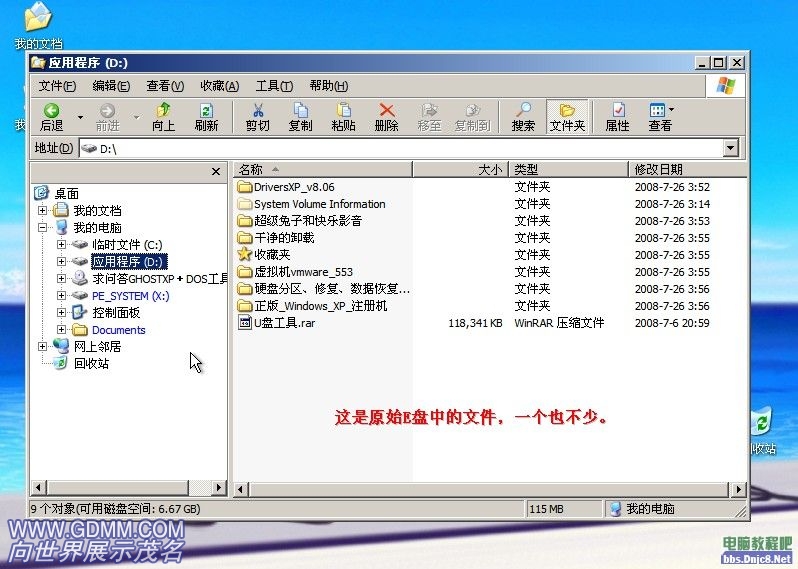Expand 我的文档 in the tree
The height and width of the screenshot is (569, 798).
pyautogui.click(x=42, y=210)
